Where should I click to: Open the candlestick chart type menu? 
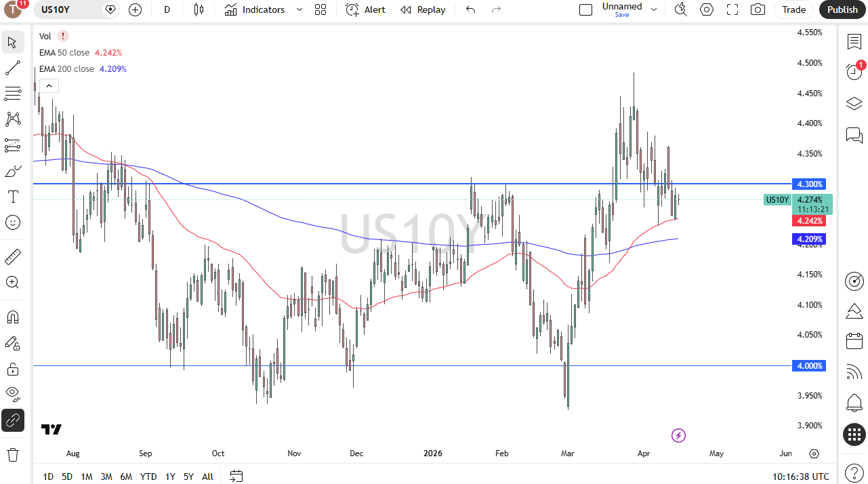click(x=199, y=9)
